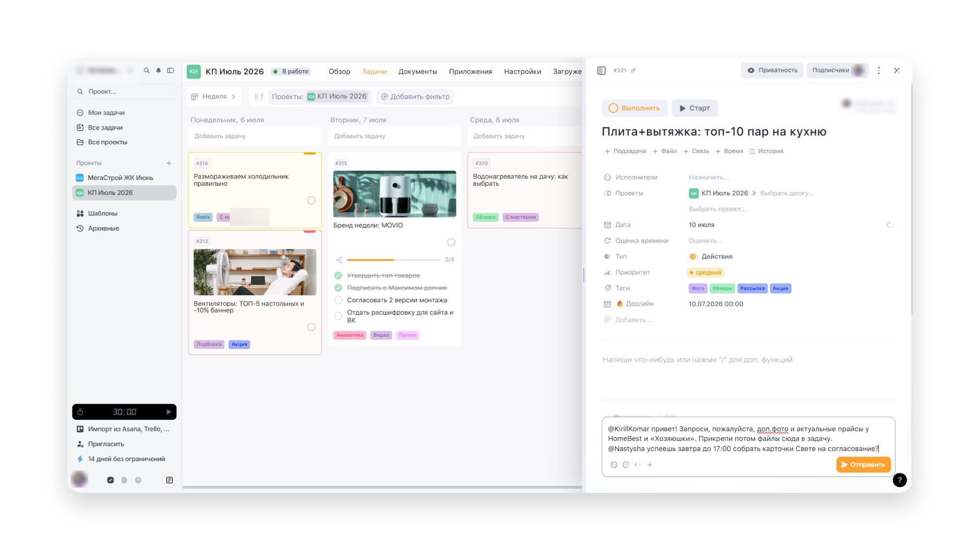Open notifications bell icon
The height and width of the screenshot is (551, 980).
click(x=158, y=70)
